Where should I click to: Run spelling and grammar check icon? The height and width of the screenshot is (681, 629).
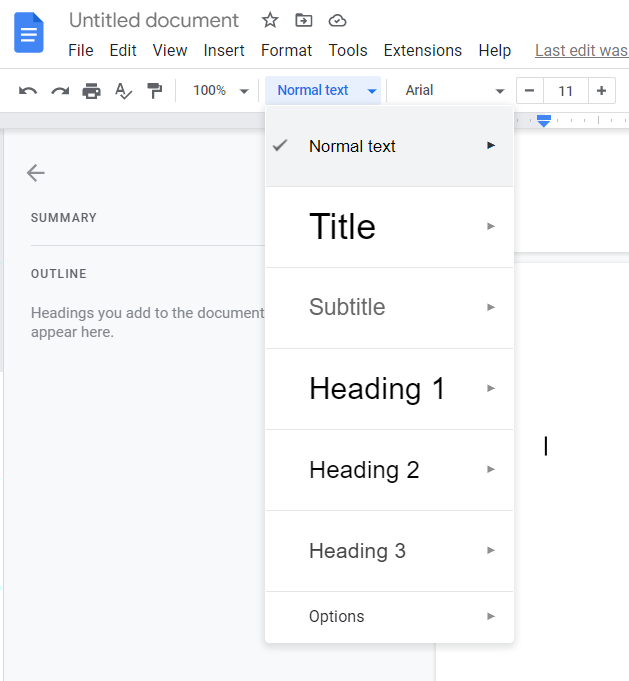[123, 91]
